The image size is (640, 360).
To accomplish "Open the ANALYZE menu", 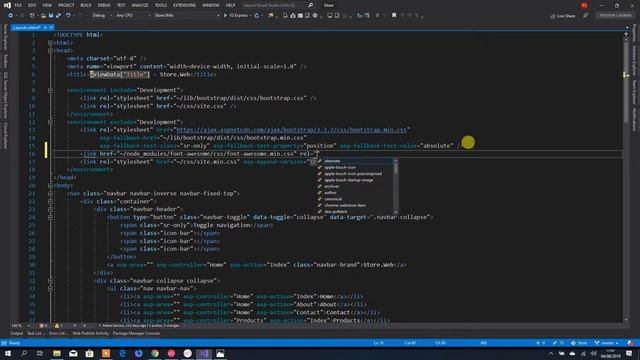I will click(140, 5).
